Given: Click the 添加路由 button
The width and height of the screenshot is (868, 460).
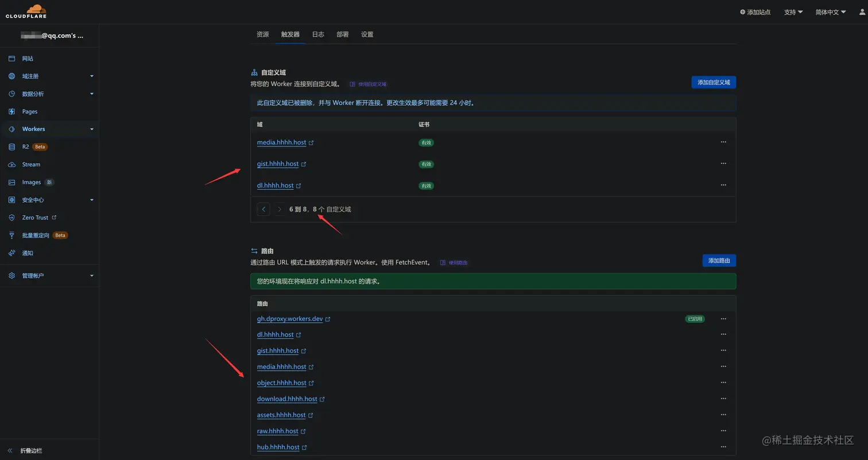Looking at the screenshot, I should (x=719, y=261).
